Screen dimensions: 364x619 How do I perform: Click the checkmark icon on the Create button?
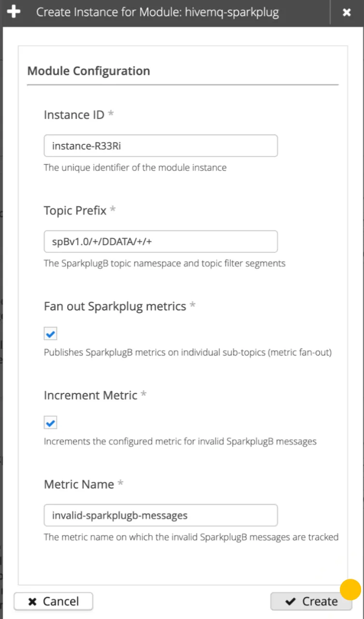coord(290,601)
